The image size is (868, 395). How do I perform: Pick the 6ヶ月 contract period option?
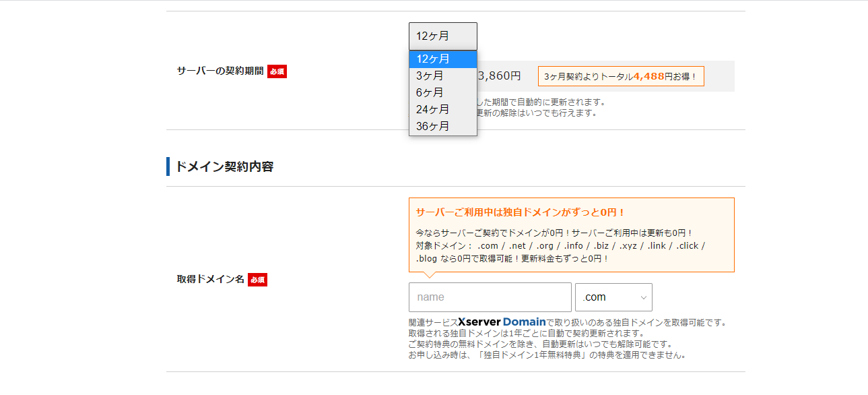pyautogui.click(x=442, y=92)
